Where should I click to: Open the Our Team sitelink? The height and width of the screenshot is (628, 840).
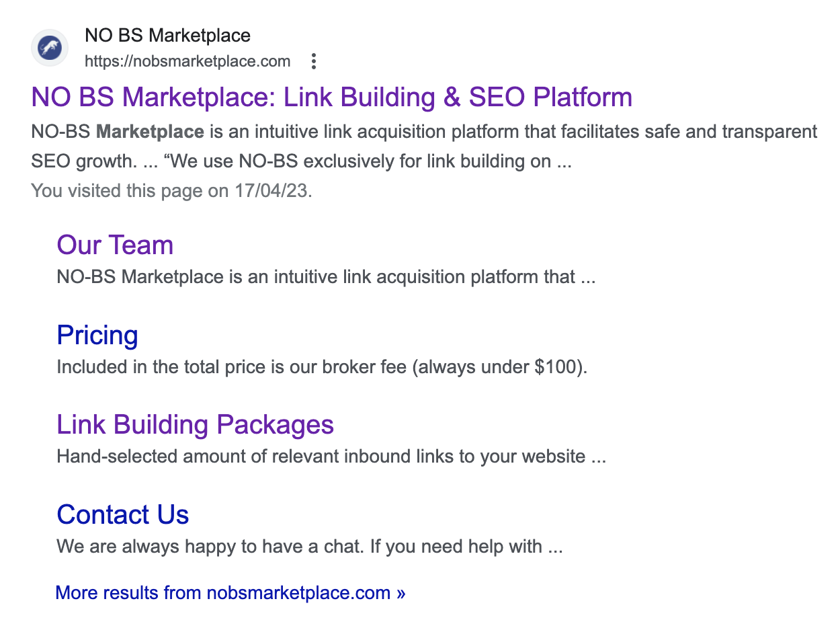(115, 245)
